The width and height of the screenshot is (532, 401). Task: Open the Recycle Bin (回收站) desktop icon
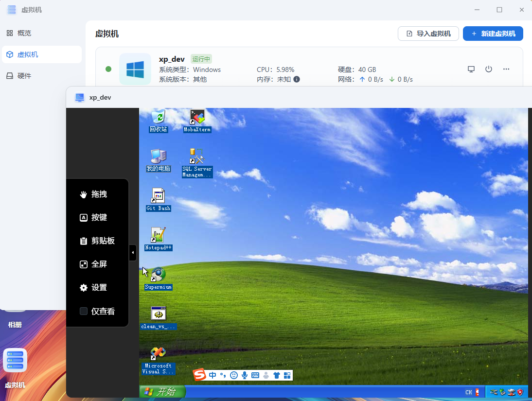click(159, 121)
